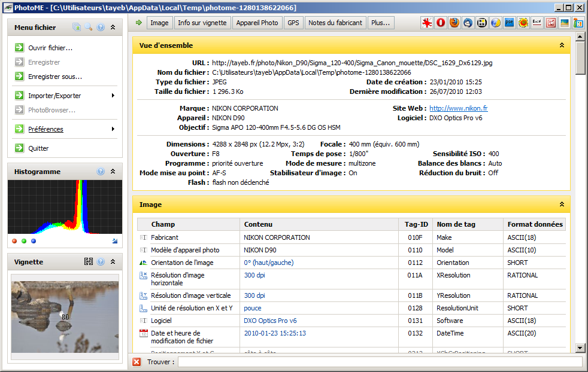Select the GPS tab

pos(293,23)
